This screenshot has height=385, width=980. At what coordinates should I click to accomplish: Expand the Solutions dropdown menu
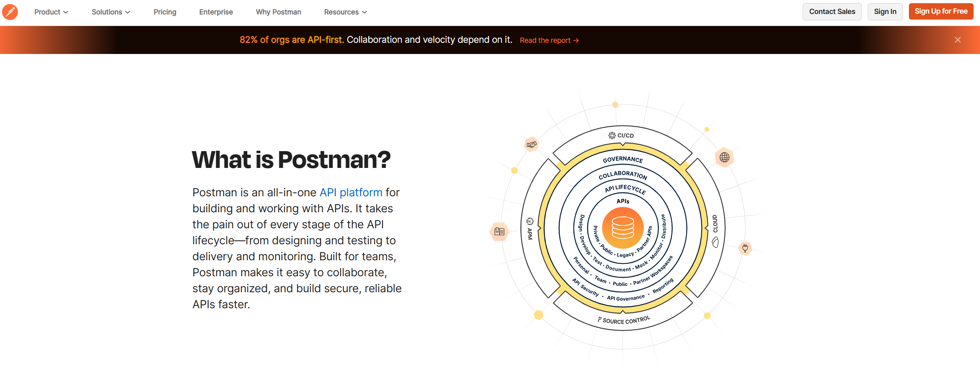pyautogui.click(x=111, y=12)
